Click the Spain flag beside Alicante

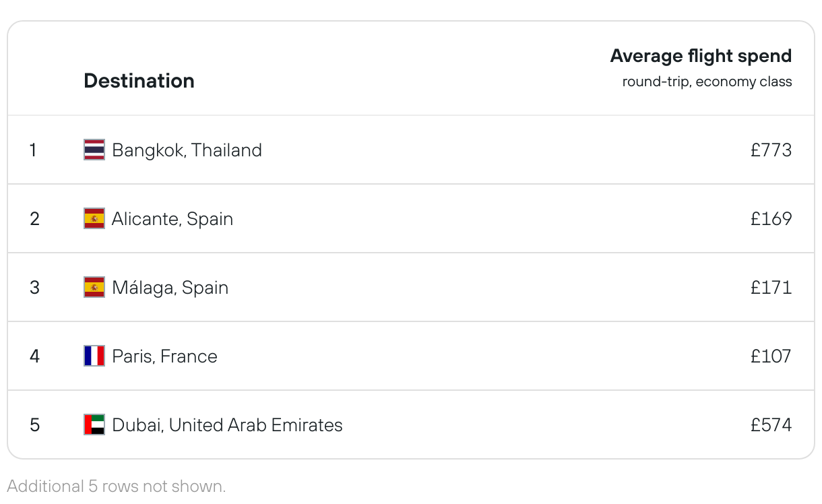[94, 218]
